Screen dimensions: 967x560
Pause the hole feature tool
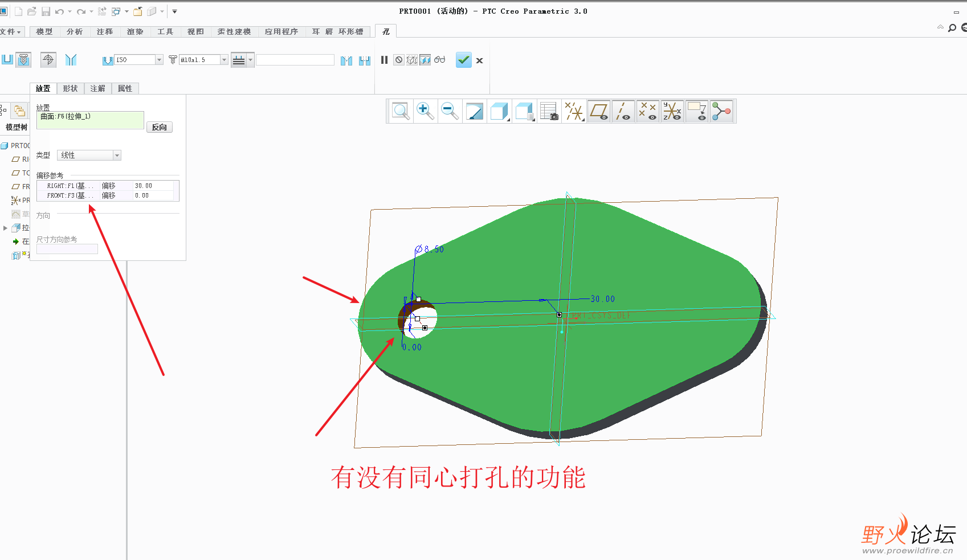pyautogui.click(x=384, y=60)
